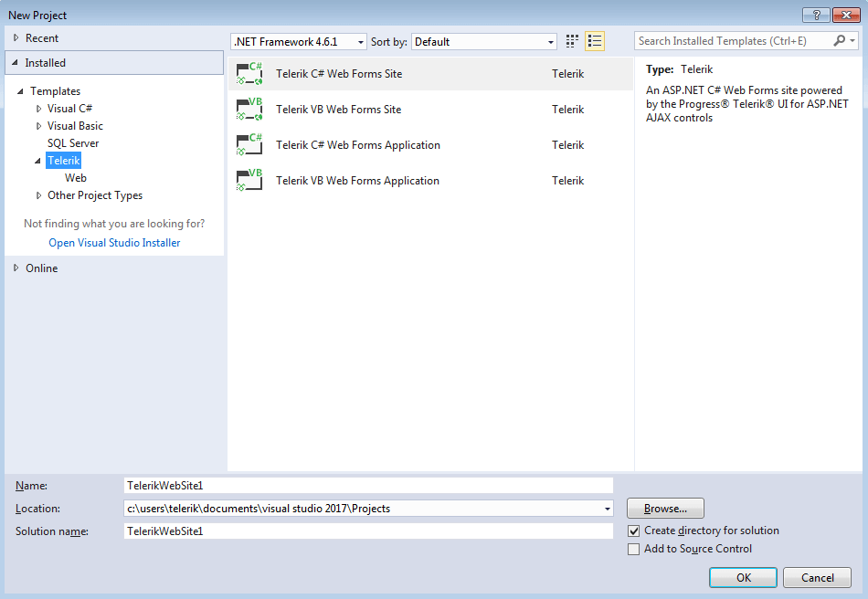This screenshot has width=868, height=599.
Task: Select Telerik C# Web Forms Application text
Action: click(357, 145)
